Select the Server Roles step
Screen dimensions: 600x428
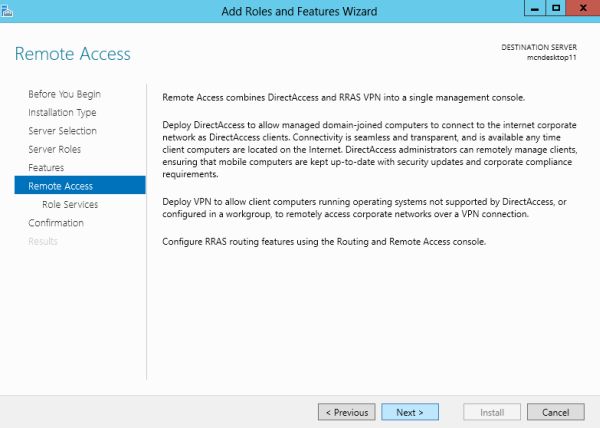54,149
